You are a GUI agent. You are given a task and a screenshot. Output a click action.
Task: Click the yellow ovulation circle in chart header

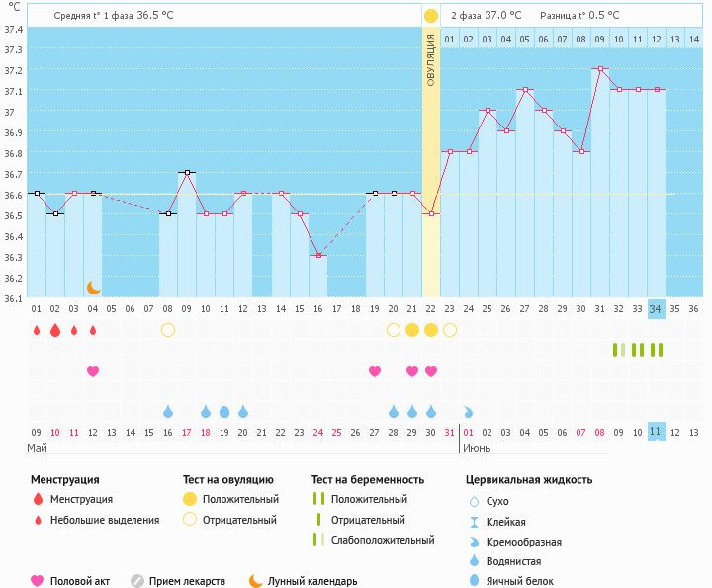431,16
